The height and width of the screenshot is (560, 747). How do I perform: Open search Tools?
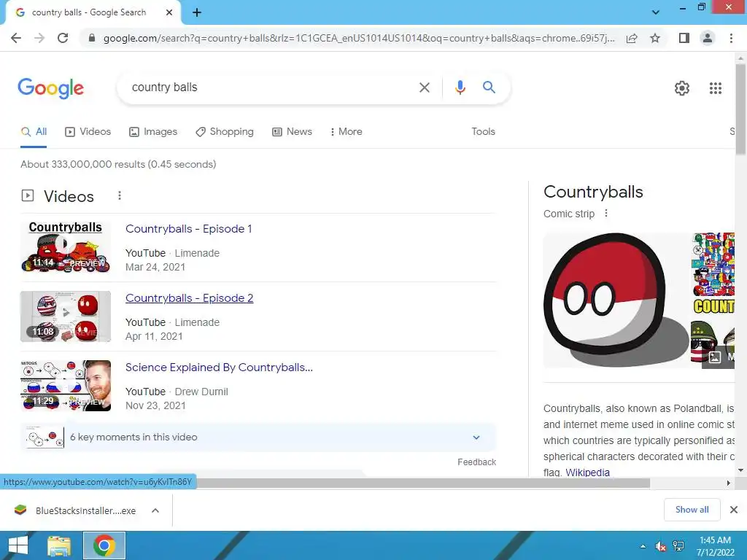click(483, 131)
